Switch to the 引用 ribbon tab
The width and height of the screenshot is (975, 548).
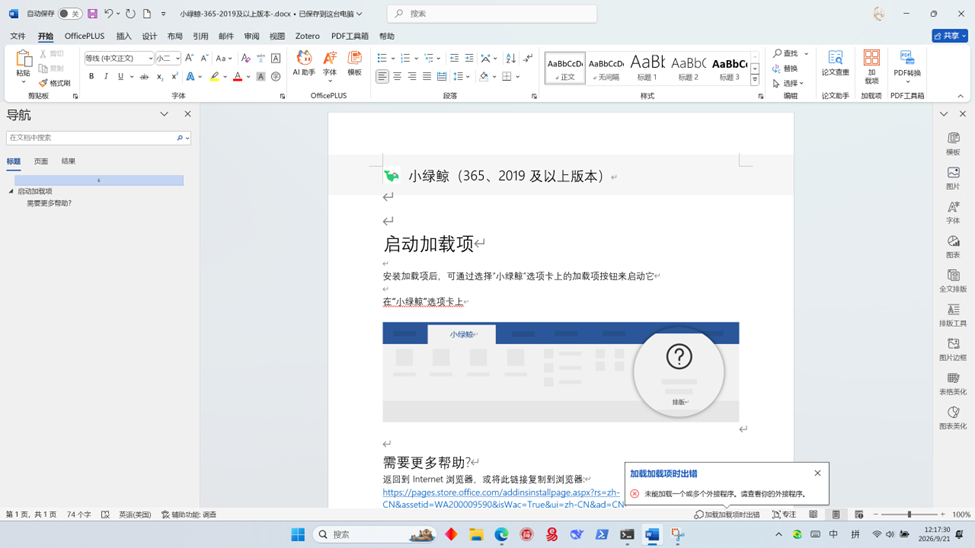tap(200, 36)
